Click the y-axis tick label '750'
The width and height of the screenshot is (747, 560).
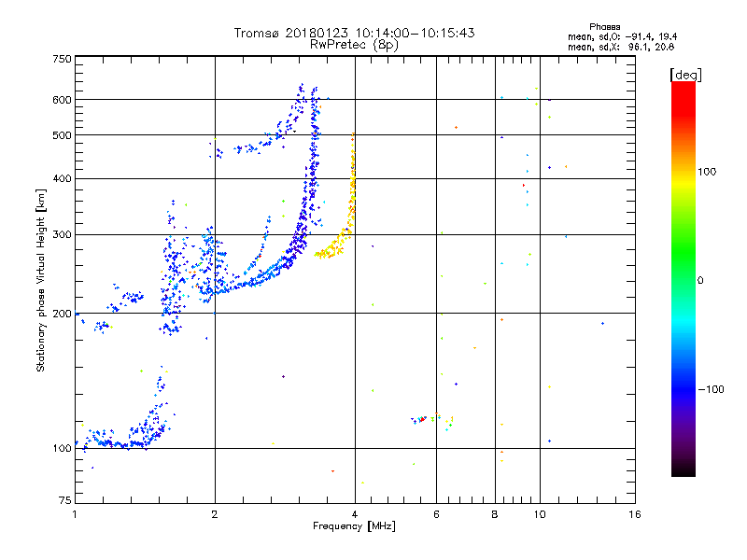62,59
